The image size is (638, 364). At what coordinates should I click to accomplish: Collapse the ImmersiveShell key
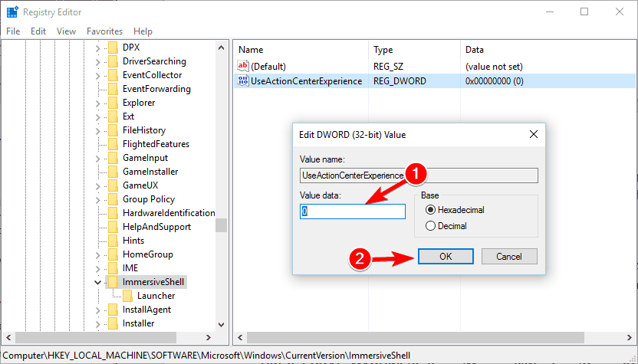pos(97,282)
